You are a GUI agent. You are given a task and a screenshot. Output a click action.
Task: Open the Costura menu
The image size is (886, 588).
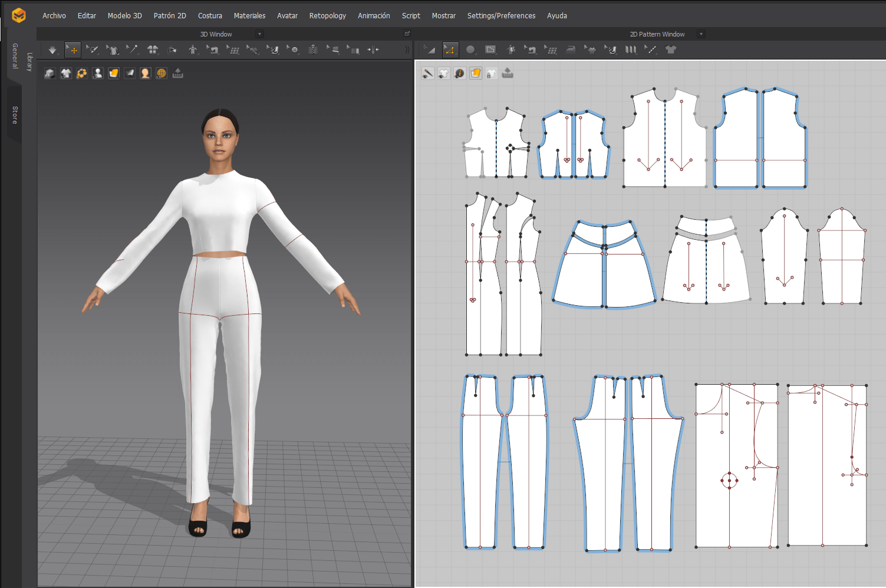point(210,15)
